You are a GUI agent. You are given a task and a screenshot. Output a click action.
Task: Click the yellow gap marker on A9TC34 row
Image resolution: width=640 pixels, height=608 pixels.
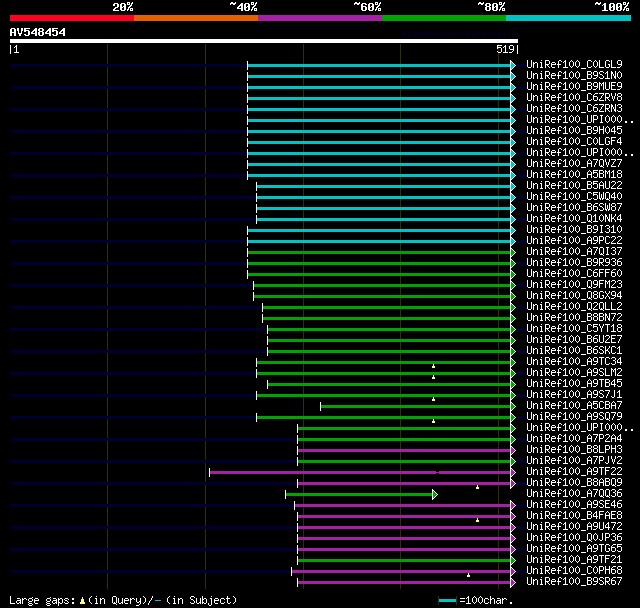pyautogui.click(x=433, y=366)
